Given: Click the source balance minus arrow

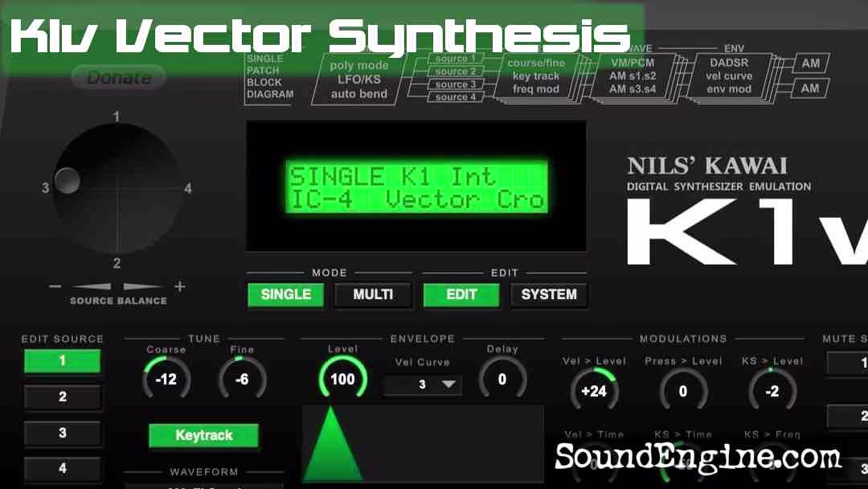Looking at the screenshot, I should (x=92, y=286).
